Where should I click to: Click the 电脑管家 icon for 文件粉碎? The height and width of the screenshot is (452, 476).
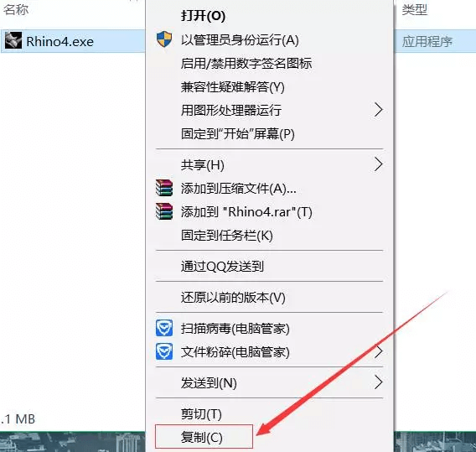pos(164,351)
